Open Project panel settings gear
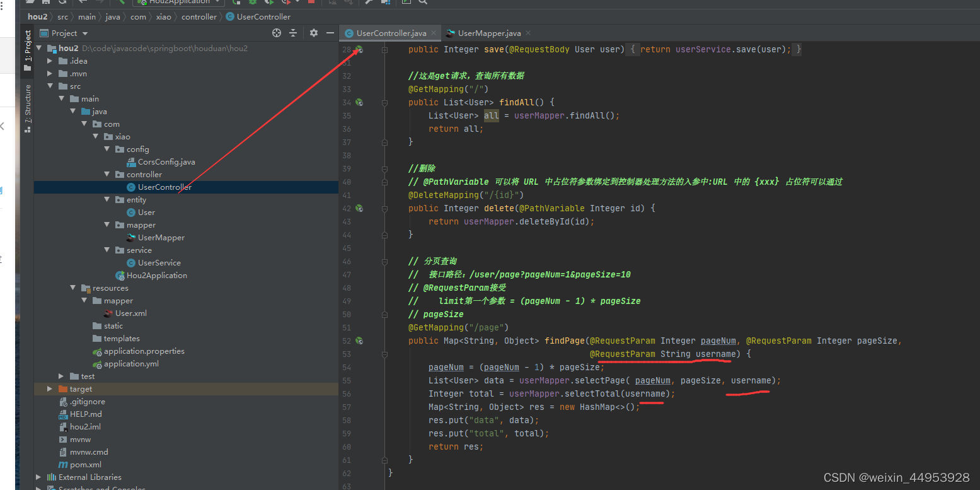Viewport: 980px width, 490px height. pyautogui.click(x=313, y=33)
